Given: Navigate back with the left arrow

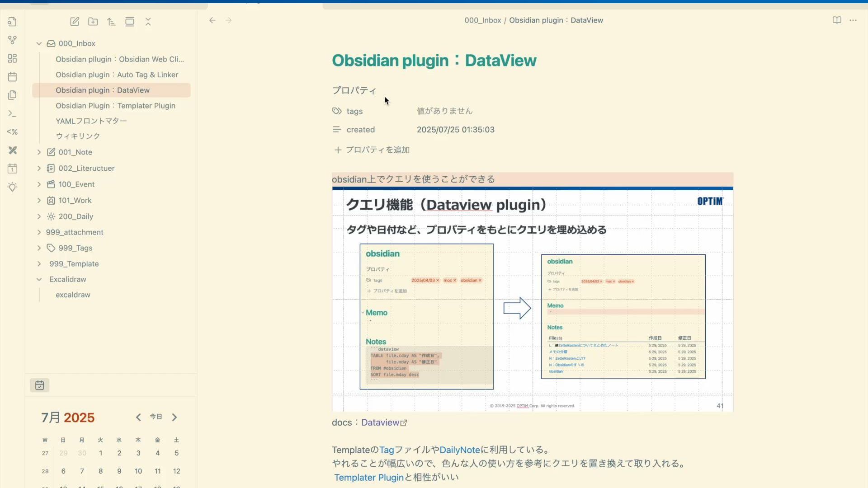Looking at the screenshot, I should pyautogui.click(x=212, y=20).
